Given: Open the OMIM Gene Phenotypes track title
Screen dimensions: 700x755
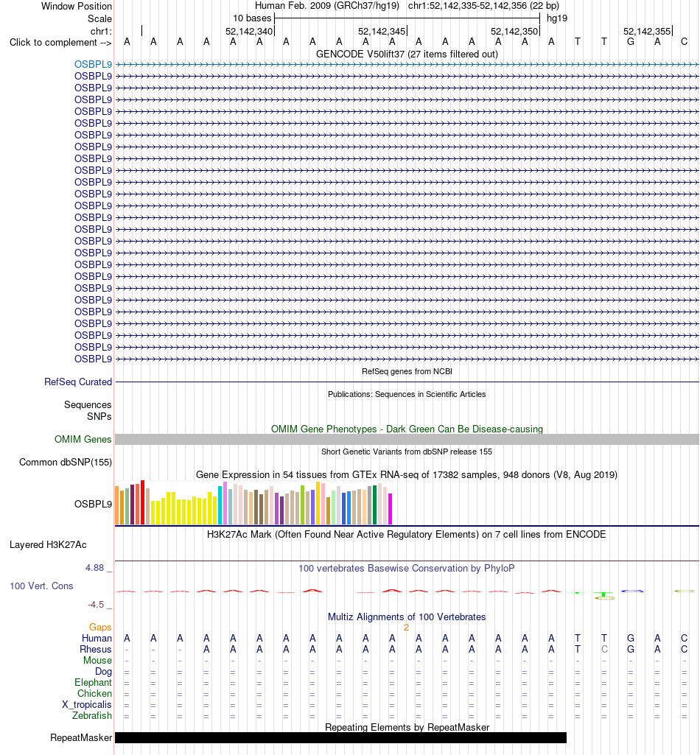Looking at the screenshot, I should coord(407,429).
